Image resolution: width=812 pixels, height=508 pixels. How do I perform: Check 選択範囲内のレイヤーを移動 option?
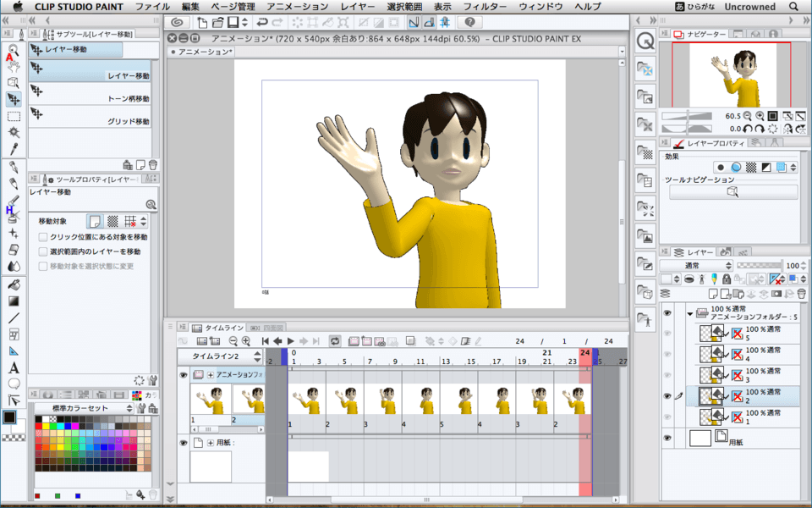43,251
